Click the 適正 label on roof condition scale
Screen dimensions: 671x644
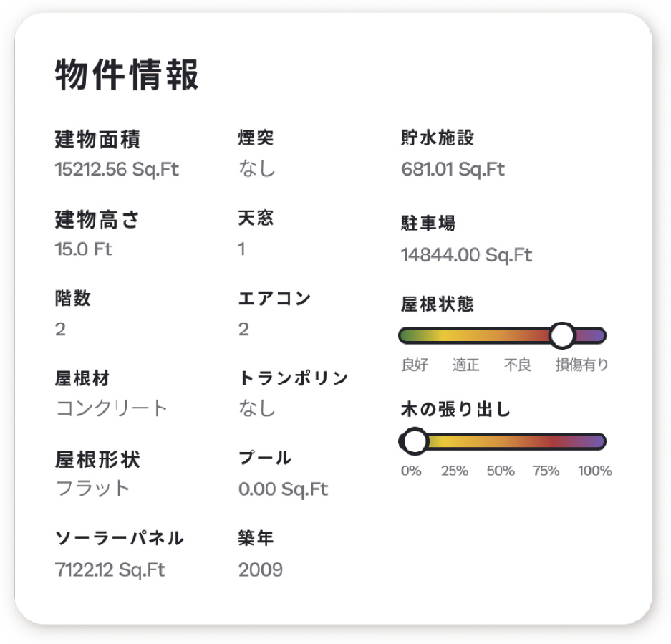pyautogui.click(x=466, y=365)
